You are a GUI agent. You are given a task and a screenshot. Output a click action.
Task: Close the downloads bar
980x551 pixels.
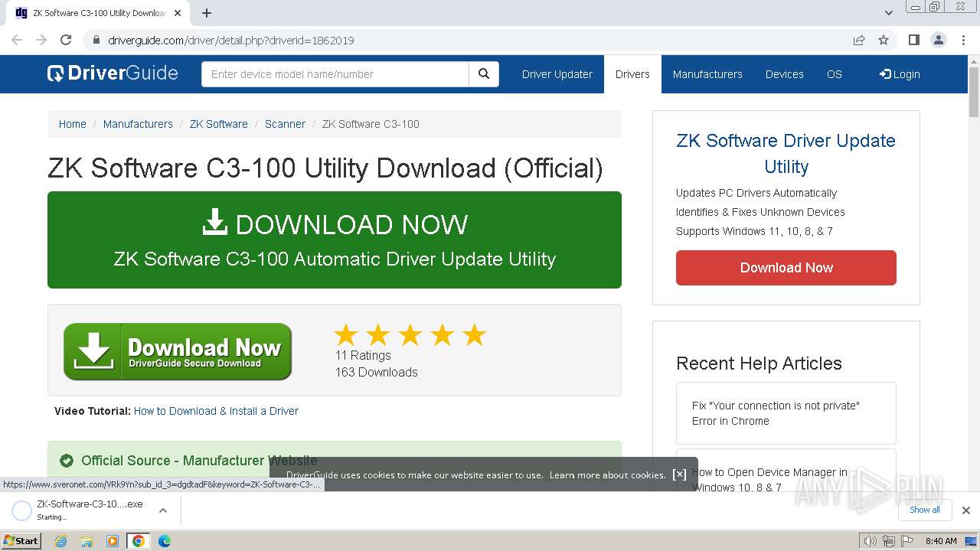click(x=966, y=510)
